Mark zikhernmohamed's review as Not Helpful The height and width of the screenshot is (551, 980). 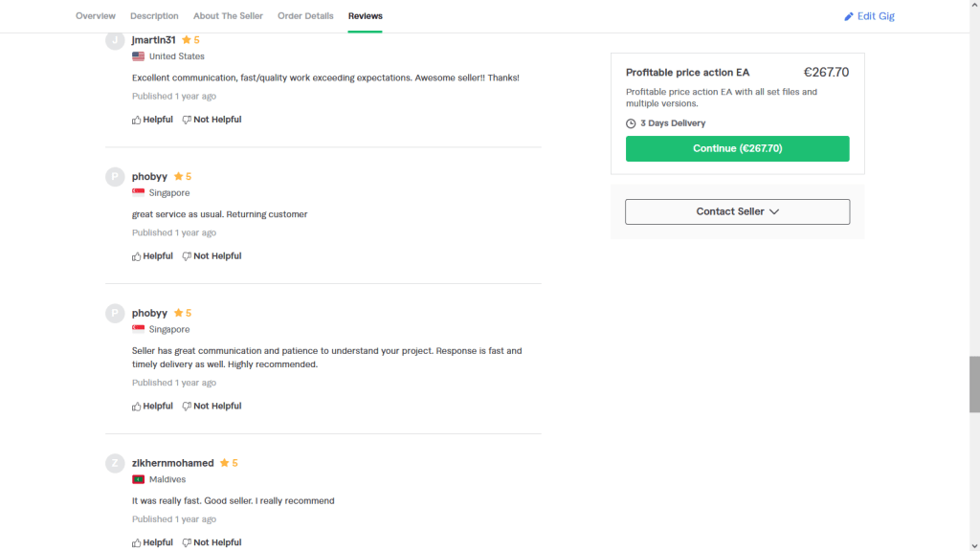(212, 542)
